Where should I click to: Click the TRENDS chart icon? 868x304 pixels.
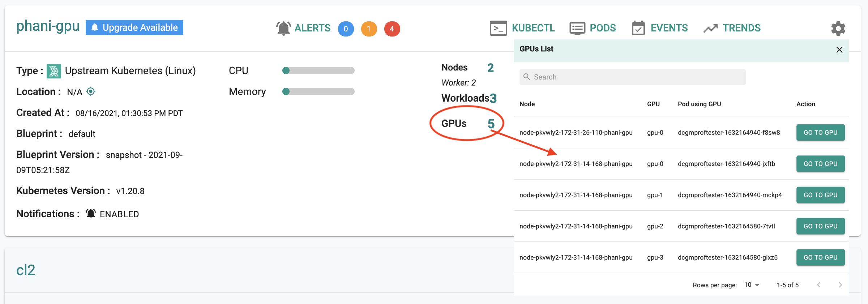tap(710, 28)
